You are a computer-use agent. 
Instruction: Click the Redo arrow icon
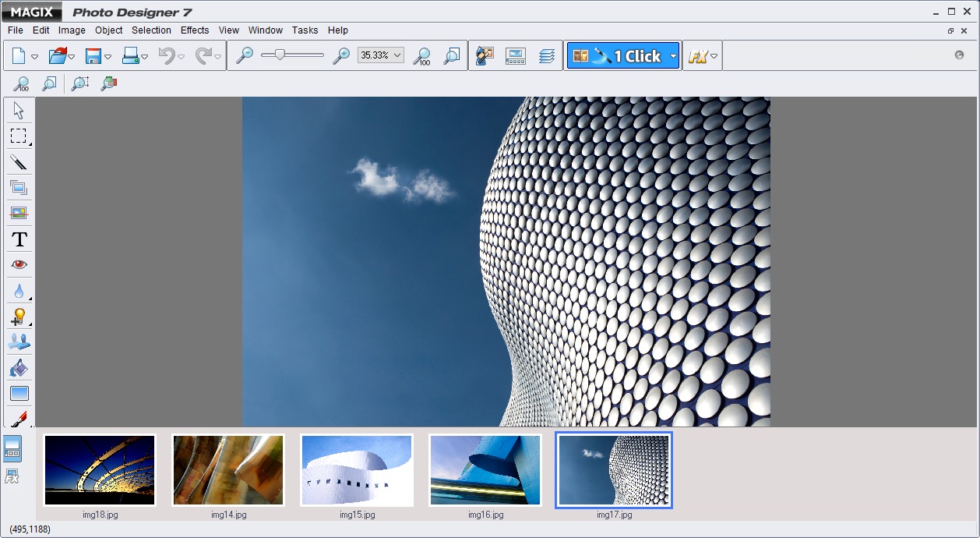tap(203, 56)
